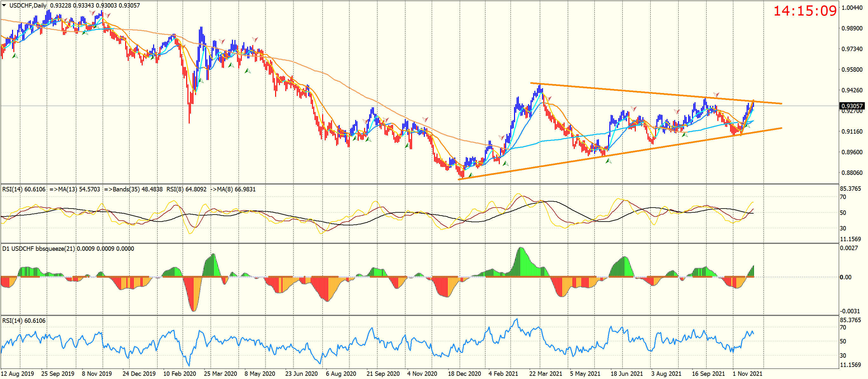Select the upper descending orange trendline
868x379 pixels.
pyautogui.click(x=640, y=92)
